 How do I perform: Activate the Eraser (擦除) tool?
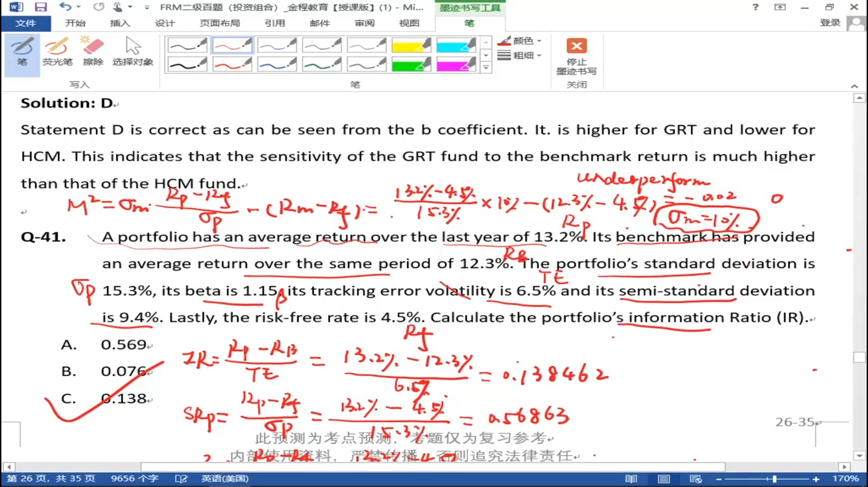(93, 52)
